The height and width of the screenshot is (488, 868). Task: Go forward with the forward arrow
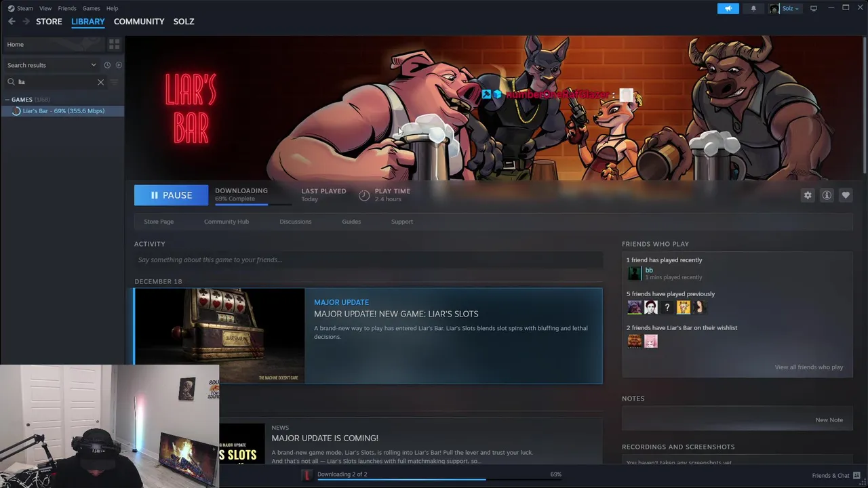click(26, 22)
